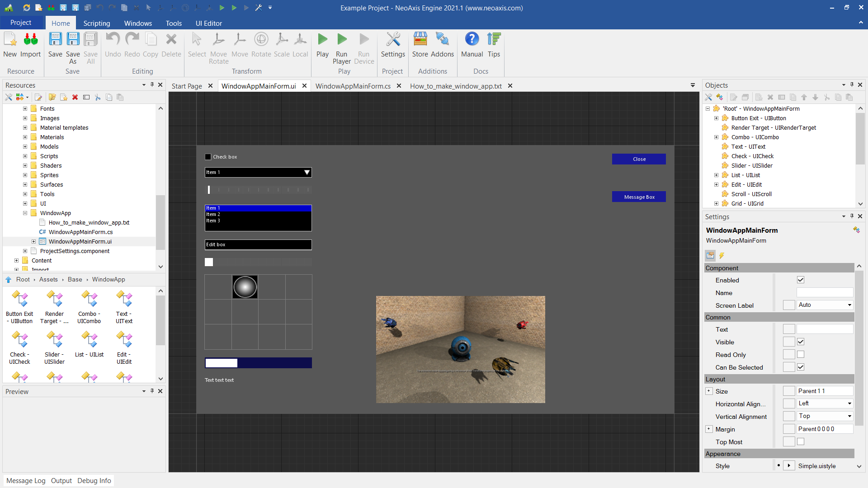Screen dimensions: 868x488
Task: Click the Message Box button in the form
Action: point(639,197)
